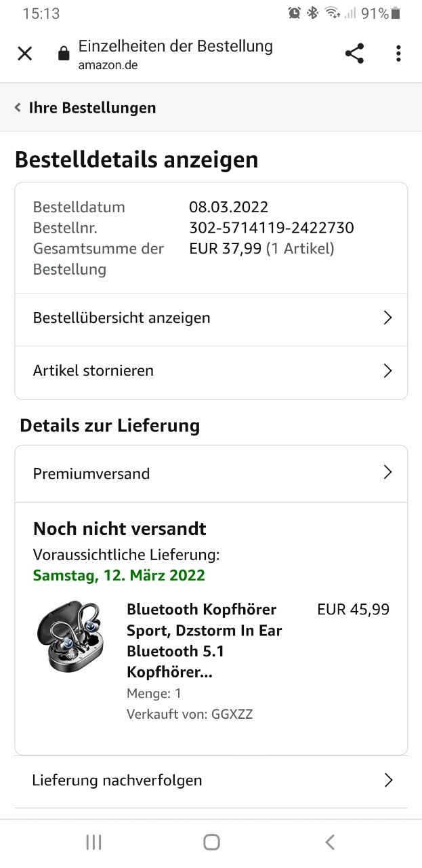Tap the share icon in header
The image size is (422, 868).
point(354,54)
